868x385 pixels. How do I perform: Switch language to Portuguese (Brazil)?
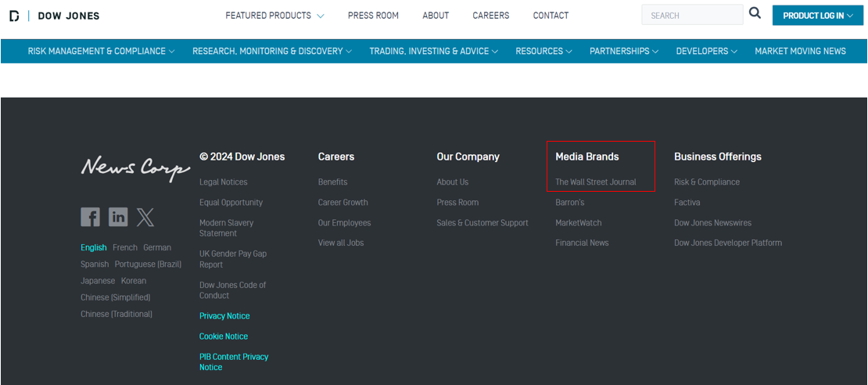[148, 264]
